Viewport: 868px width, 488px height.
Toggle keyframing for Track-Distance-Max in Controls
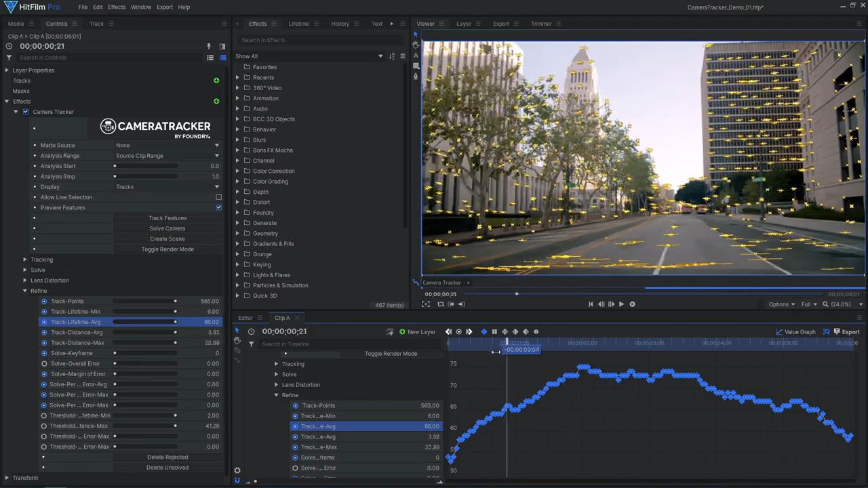pyautogui.click(x=44, y=343)
